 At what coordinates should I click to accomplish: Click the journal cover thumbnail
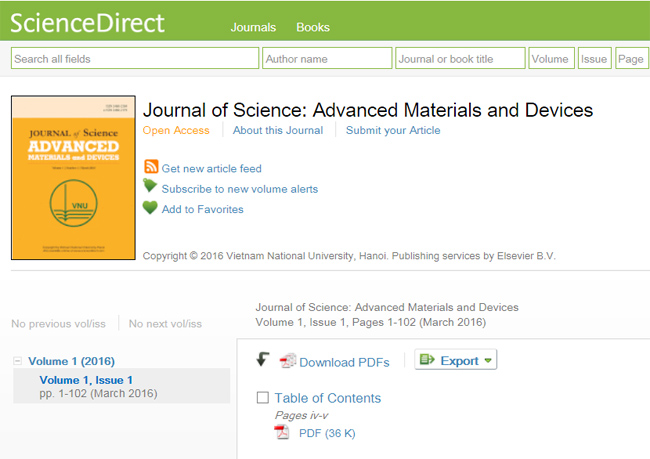(73, 178)
